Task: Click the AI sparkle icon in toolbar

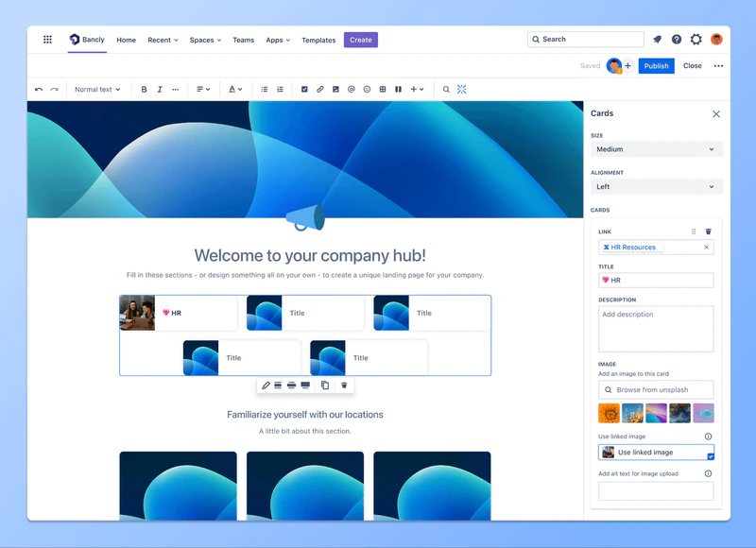Action: click(x=462, y=89)
